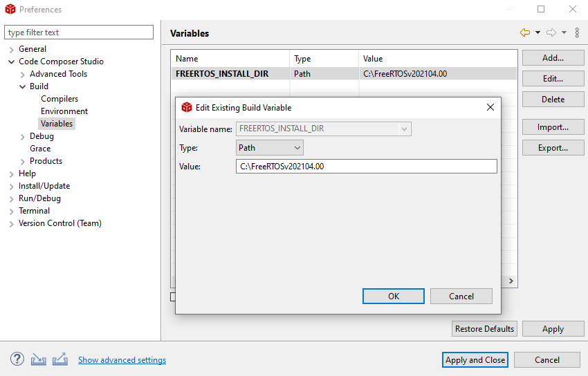Screen dimensions: 588x376
Task: Click the Value field with FreeRTOS path
Action: click(366, 166)
